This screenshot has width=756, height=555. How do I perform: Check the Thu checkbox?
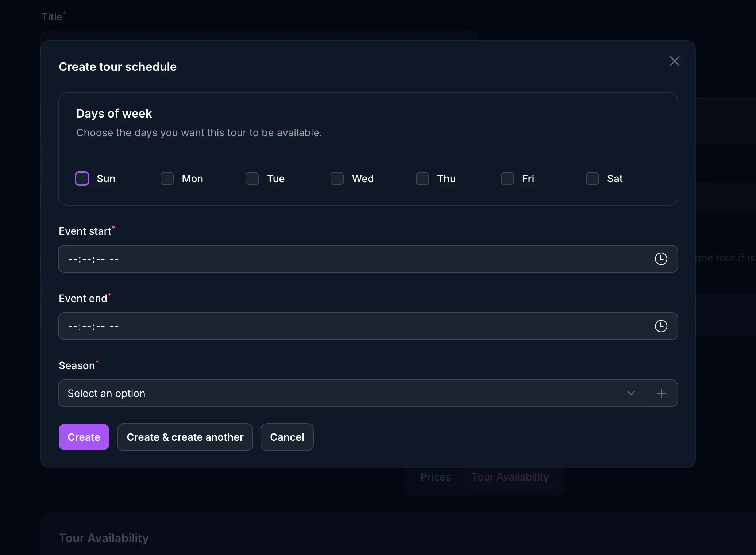coord(422,178)
